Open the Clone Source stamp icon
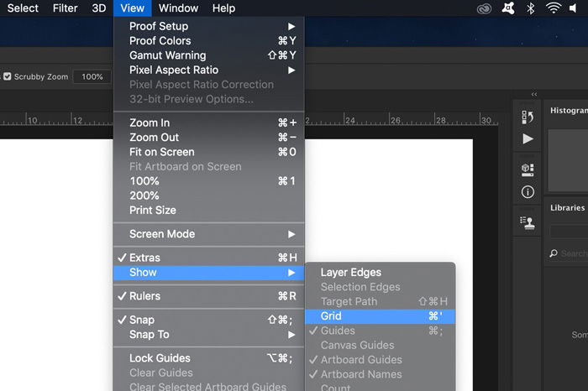588x391 pixels. coord(528,222)
